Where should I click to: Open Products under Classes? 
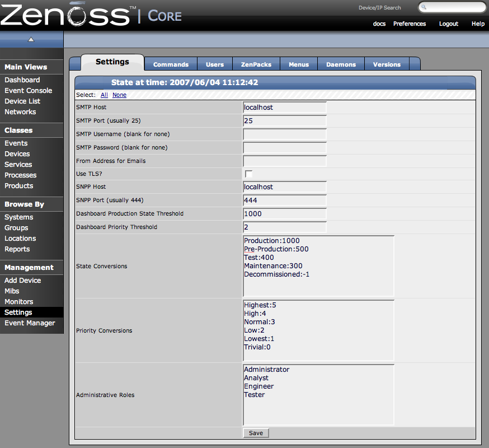18,186
